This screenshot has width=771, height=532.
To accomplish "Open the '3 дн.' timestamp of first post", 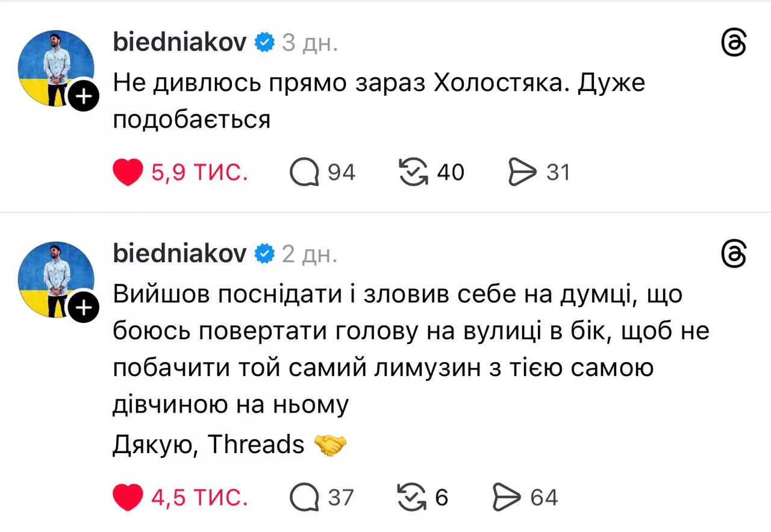I will 310,43.
